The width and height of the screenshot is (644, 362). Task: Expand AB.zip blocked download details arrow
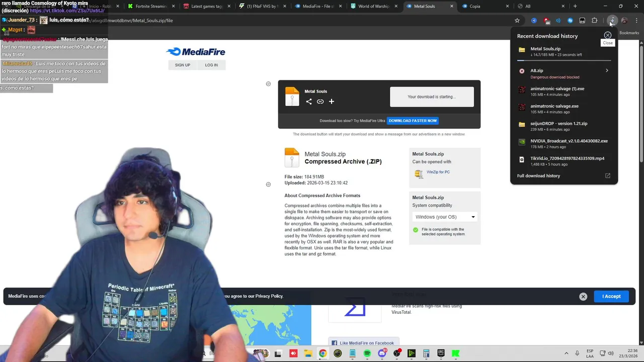coord(607,71)
